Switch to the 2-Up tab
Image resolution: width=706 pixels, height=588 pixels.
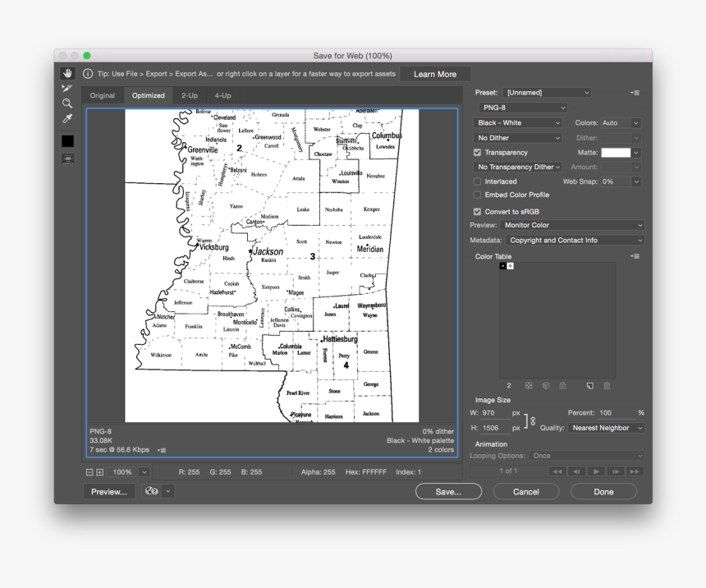[x=188, y=95]
